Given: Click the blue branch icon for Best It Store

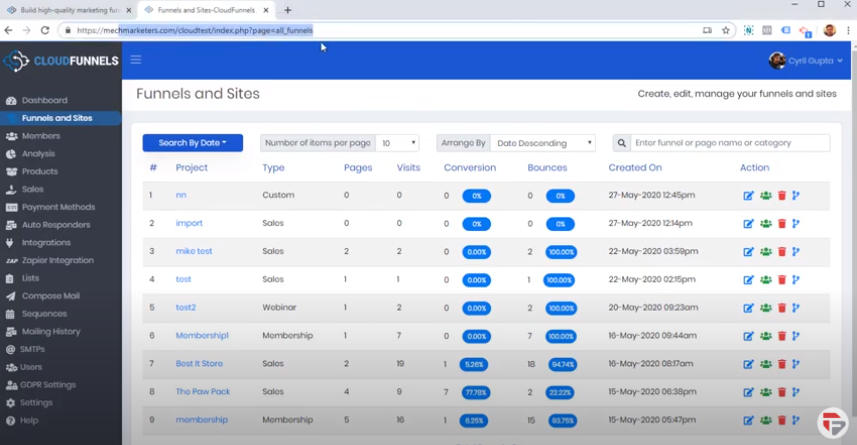Looking at the screenshot, I should coord(796,364).
